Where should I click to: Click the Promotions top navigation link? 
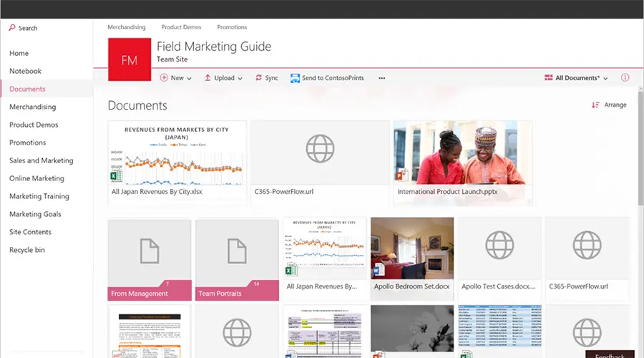point(232,27)
